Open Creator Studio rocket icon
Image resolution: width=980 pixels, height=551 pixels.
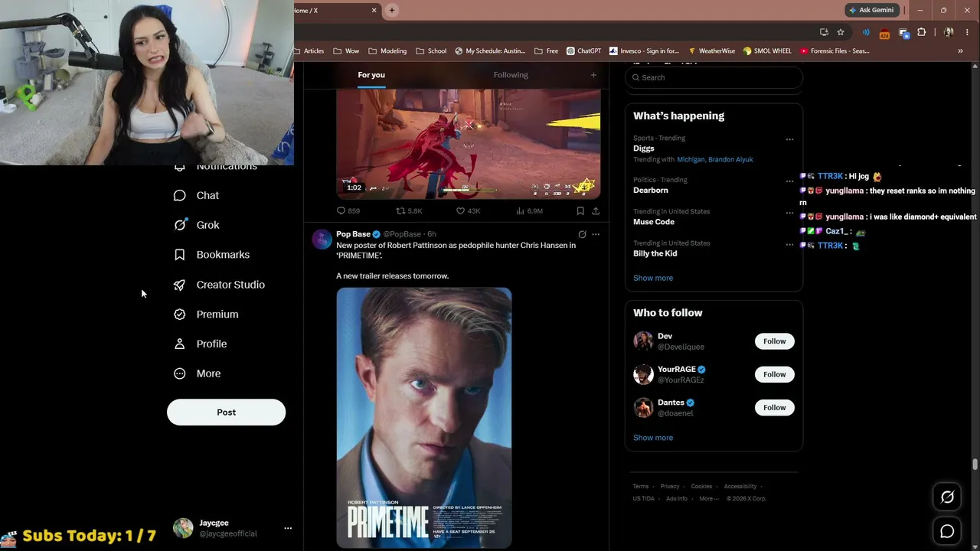(179, 285)
